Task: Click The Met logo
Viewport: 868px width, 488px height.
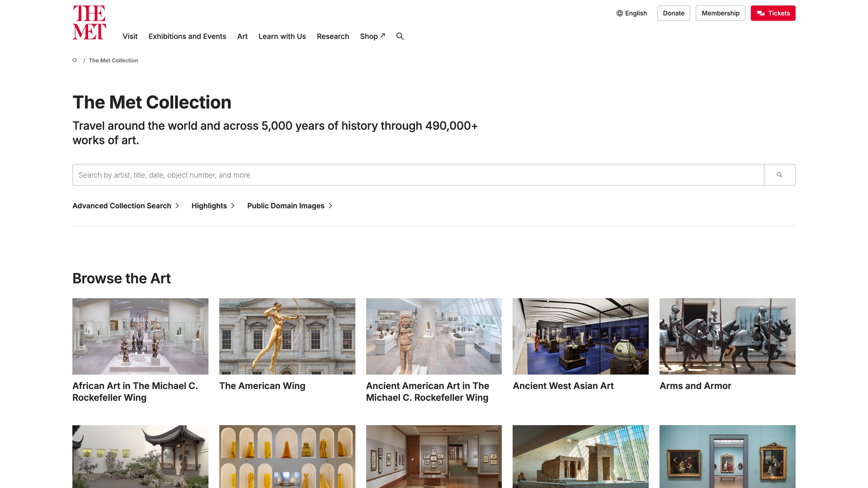Action: [x=89, y=22]
